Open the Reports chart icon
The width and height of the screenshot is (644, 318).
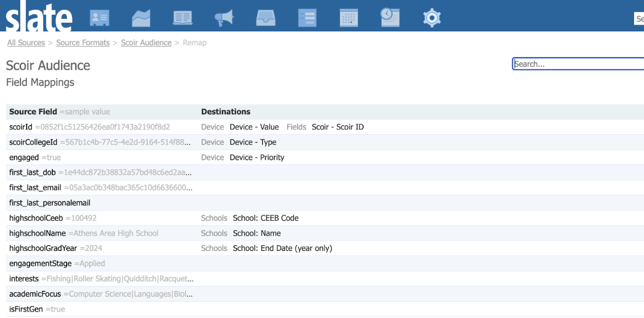point(141,18)
